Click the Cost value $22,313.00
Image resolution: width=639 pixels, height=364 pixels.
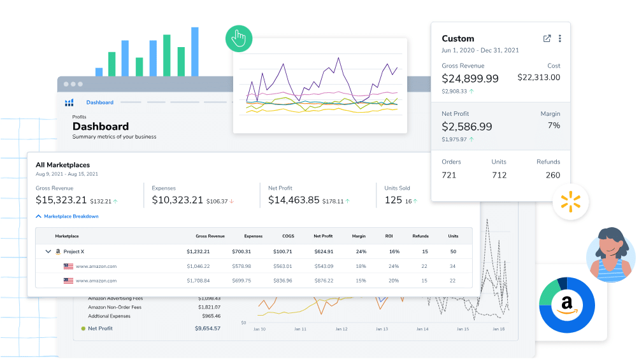click(539, 78)
